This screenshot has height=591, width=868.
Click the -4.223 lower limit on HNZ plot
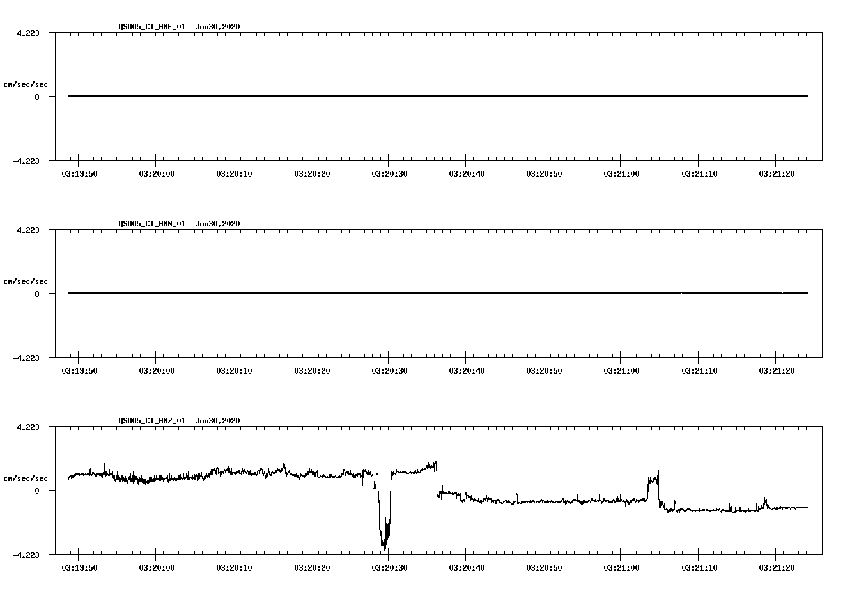click(x=26, y=555)
